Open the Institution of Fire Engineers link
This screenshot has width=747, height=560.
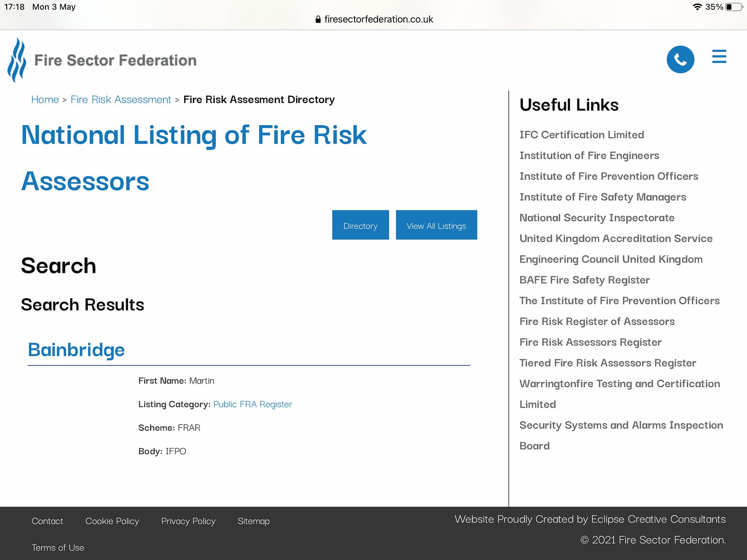pos(589,155)
